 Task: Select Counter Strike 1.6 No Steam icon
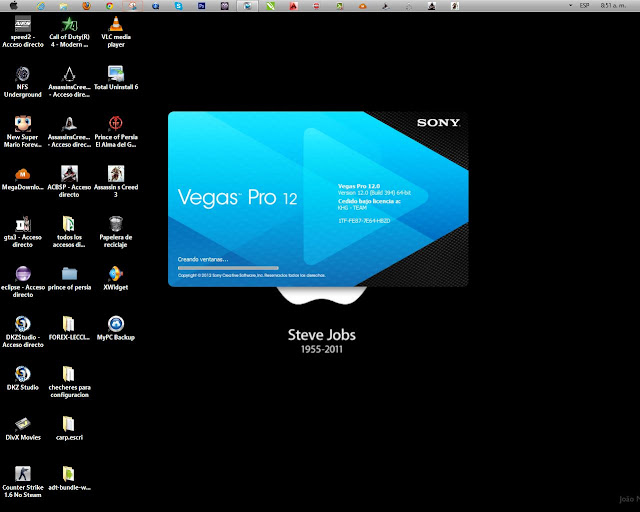(23, 483)
